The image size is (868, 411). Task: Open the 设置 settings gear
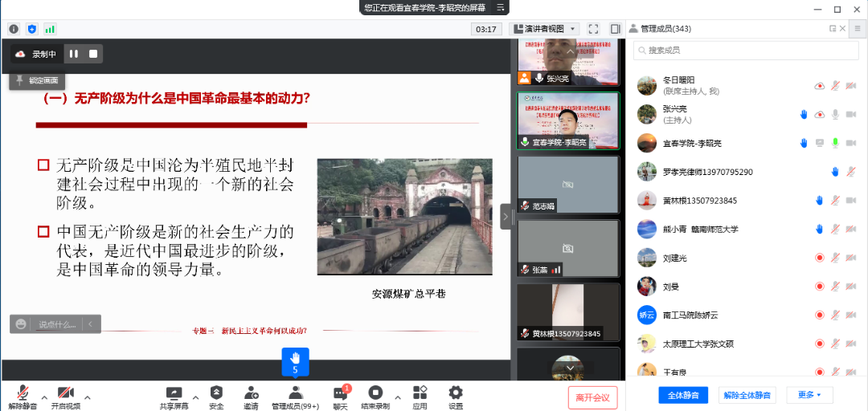[456, 393]
